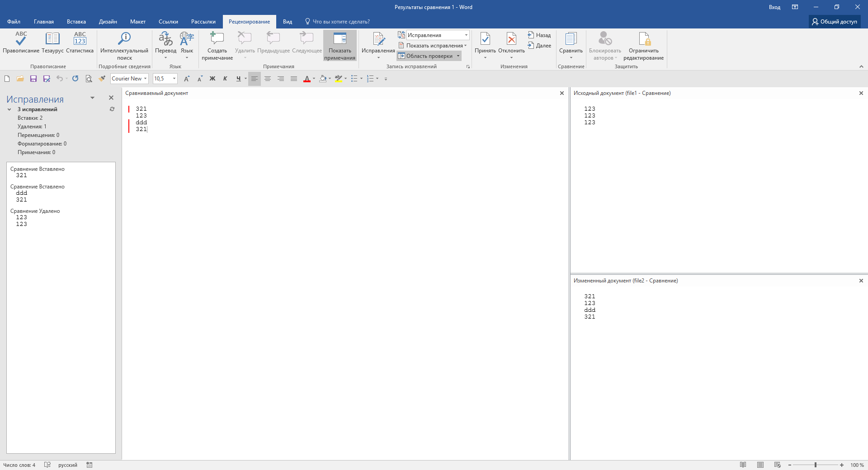
Task: Run the Правописание spell check
Action: pos(21,43)
